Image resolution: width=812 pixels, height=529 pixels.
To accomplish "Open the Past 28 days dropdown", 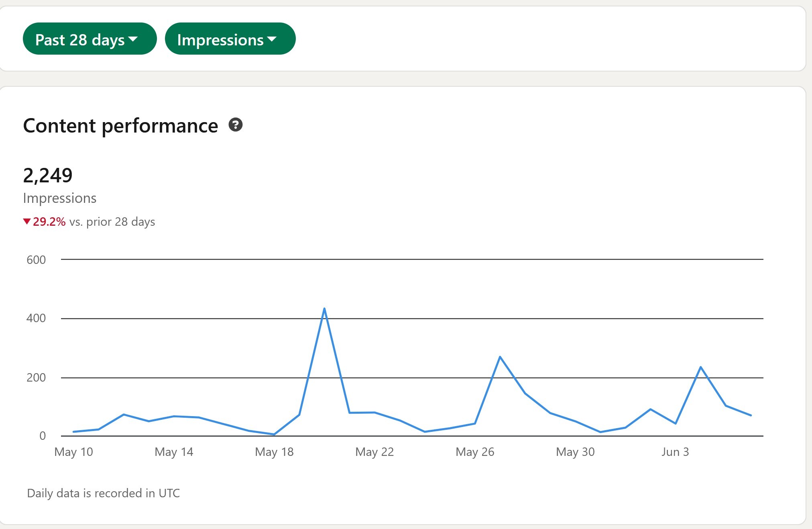I will [x=90, y=39].
